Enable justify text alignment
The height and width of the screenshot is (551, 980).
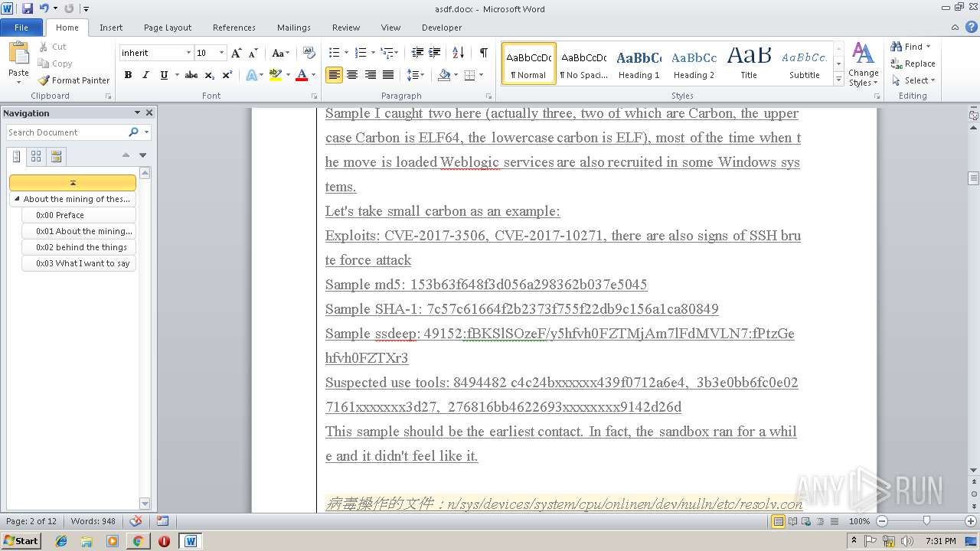(x=388, y=75)
